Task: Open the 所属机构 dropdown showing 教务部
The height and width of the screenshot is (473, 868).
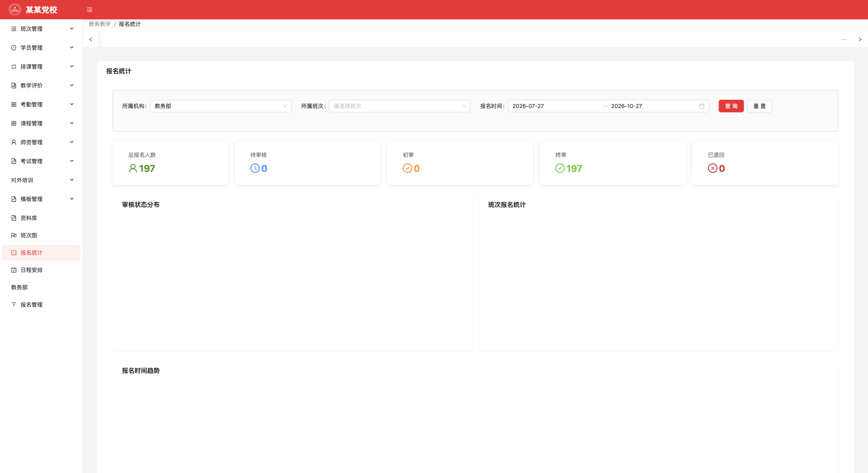Action: 221,106
